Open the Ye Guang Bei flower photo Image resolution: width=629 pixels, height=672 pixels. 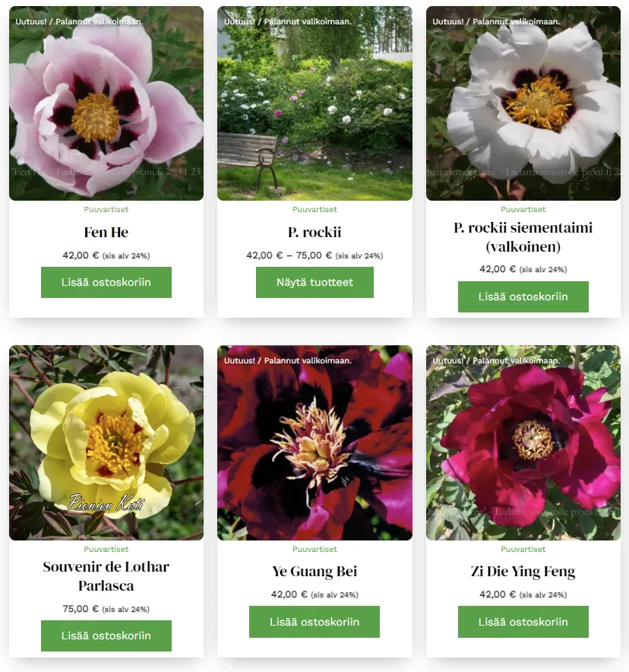[314, 442]
